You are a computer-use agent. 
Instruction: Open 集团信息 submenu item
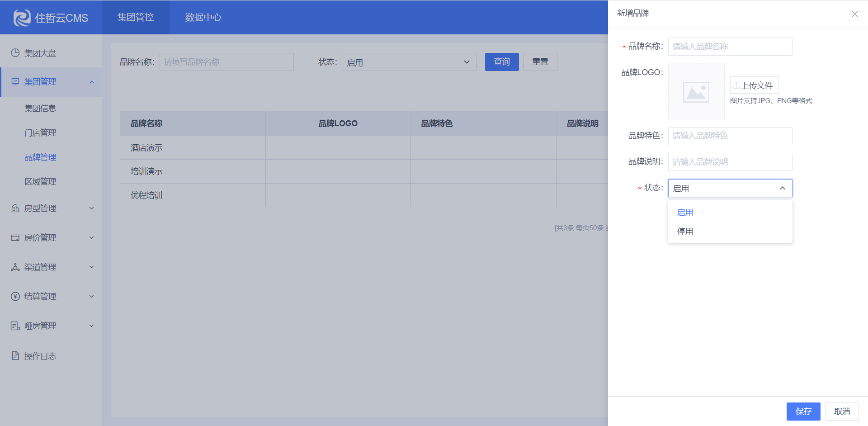(40, 109)
